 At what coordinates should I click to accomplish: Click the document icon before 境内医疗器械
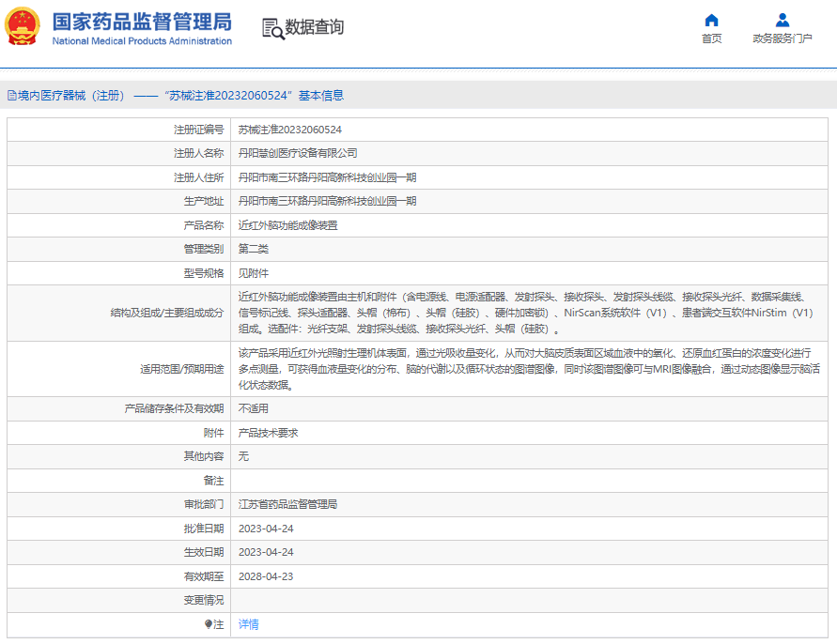pos(12,96)
